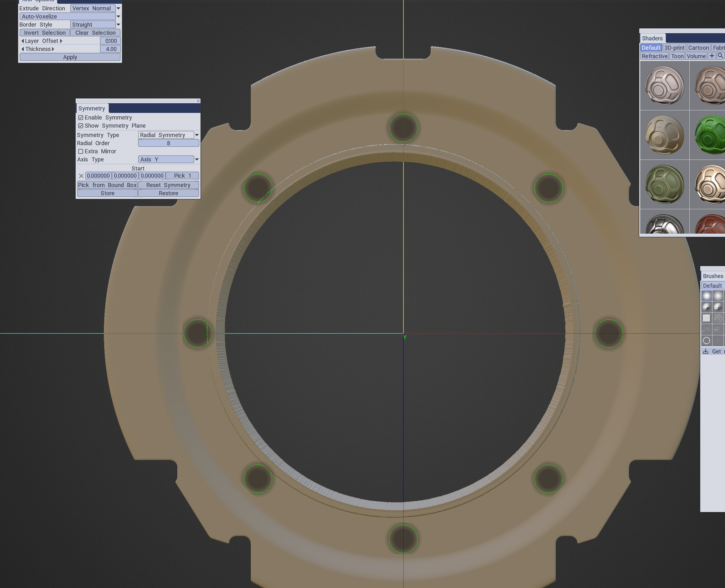Switch to the 3D-print shaders tab
Viewport: 725px width, 588px height.
pyautogui.click(x=674, y=48)
